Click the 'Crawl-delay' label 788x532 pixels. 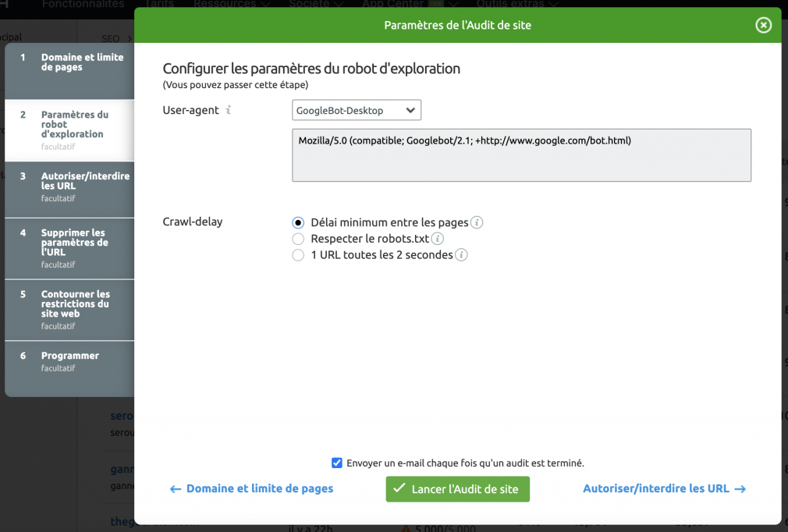193,222
